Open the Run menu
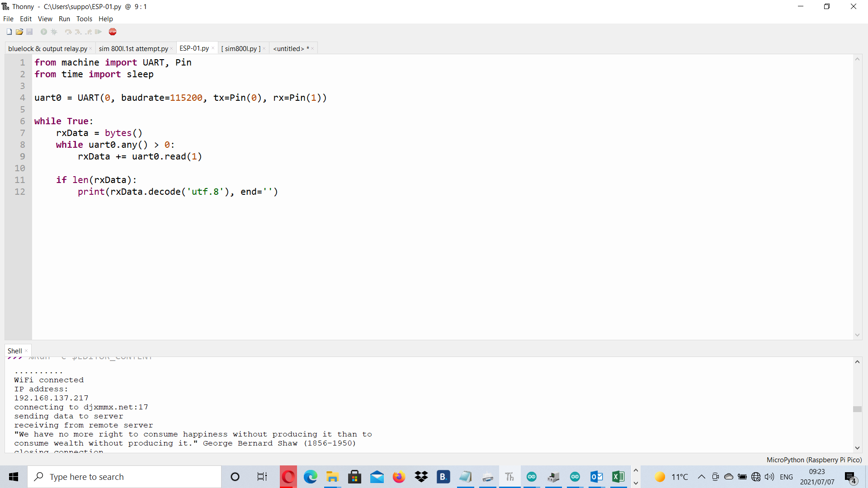 [x=64, y=19]
